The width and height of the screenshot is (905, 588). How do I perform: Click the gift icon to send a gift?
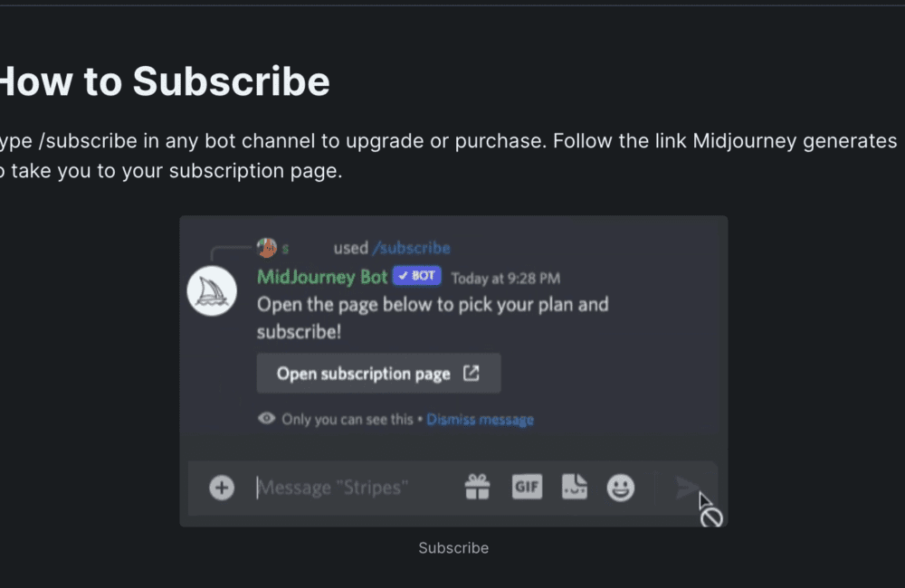pyautogui.click(x=477, y=487)
